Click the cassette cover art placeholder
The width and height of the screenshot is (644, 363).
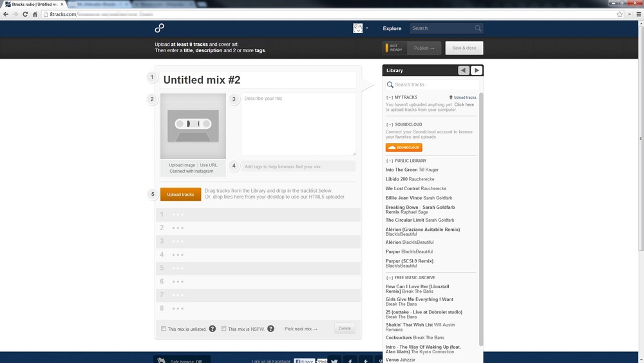coord(193,126)
